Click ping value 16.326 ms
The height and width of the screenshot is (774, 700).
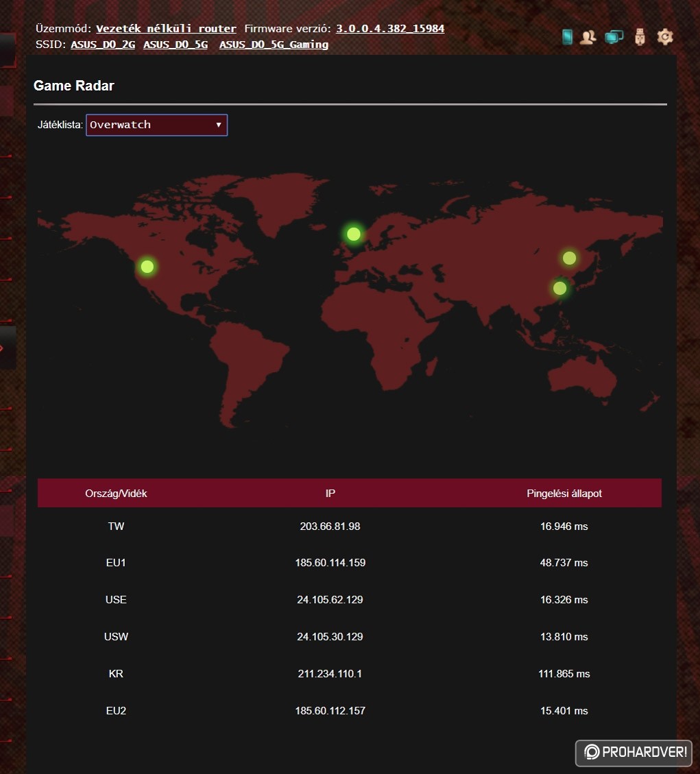point(564,600)
